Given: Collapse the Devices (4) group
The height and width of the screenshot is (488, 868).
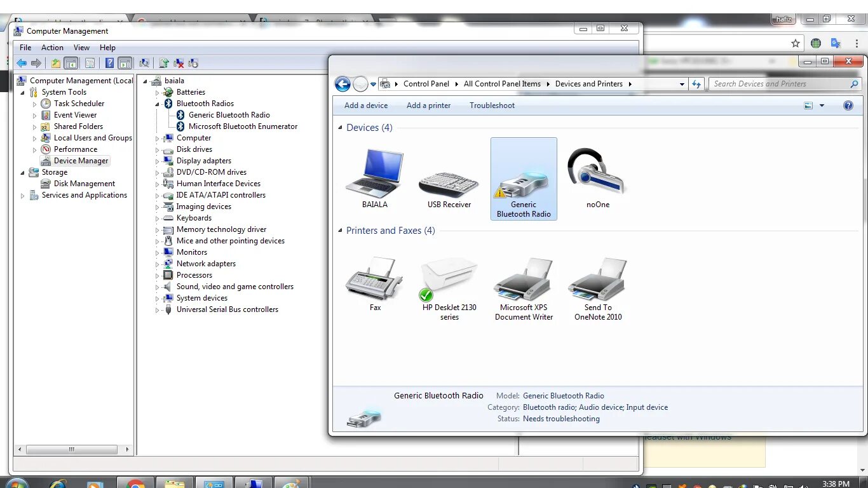Looking at the screenshot, I should (340, 128).
